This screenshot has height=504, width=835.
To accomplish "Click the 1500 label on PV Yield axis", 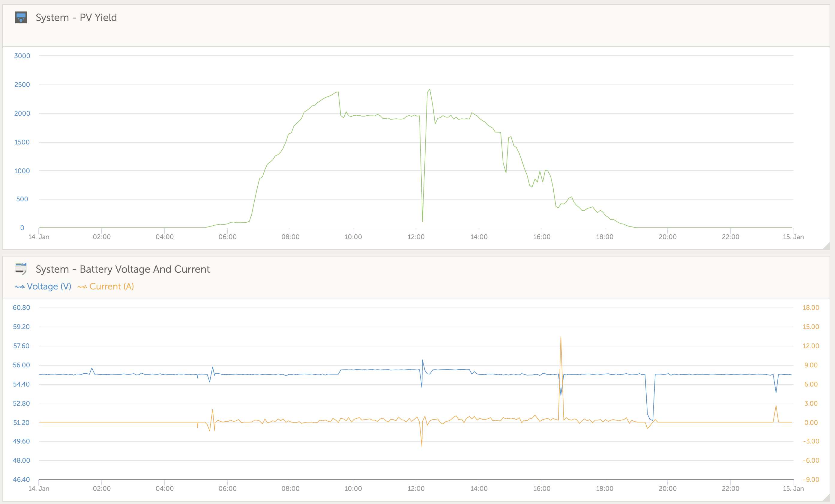I will click(22, 142).
